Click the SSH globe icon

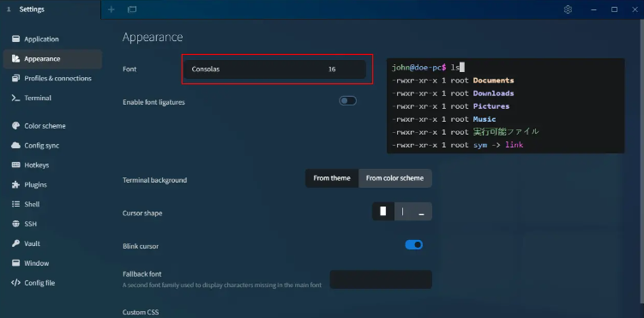[x=16, y=224]
